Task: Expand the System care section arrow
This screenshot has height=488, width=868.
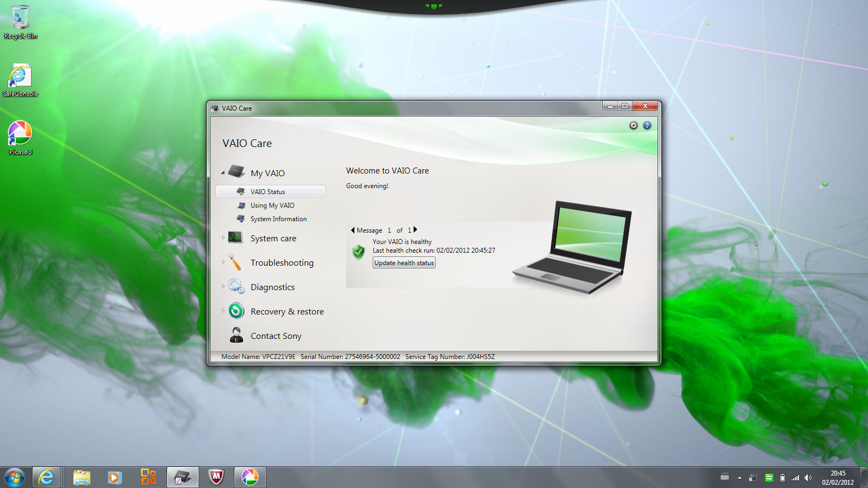Action: [x=223, y=237]
